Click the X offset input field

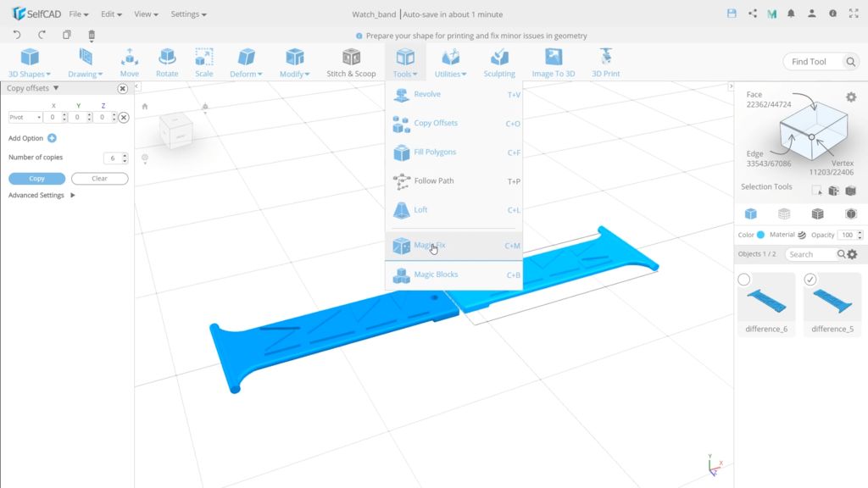(53, 117)
